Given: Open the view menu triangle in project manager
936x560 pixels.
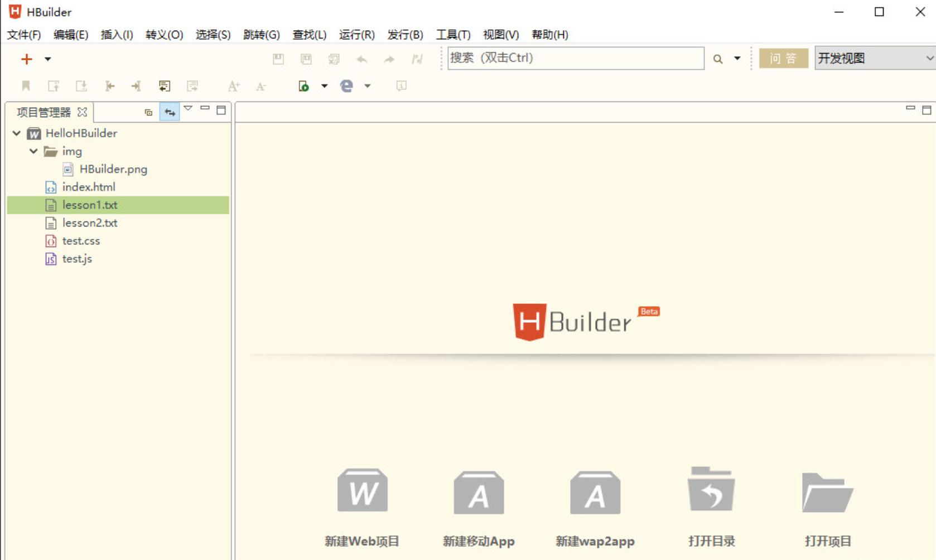Looking at the screenshot, I should 188,109.
